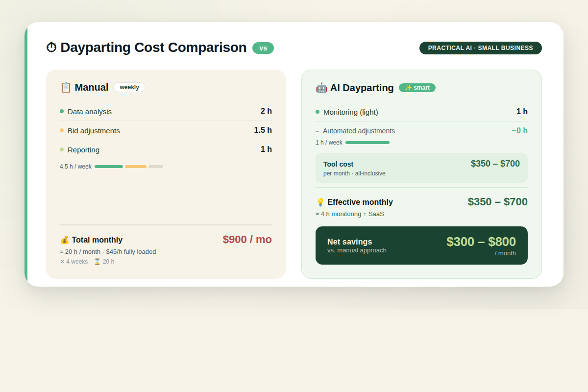The height and width of the screenshot is (392, 588).
Task: Click the 'Automated adjustments' row label
Action: point(359,131)
